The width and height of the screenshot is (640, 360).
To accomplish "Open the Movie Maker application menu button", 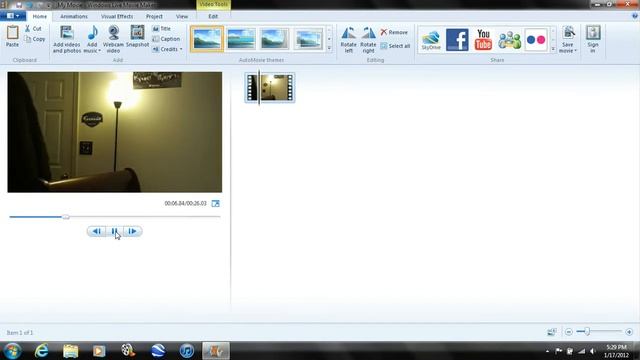I will 13,16.
